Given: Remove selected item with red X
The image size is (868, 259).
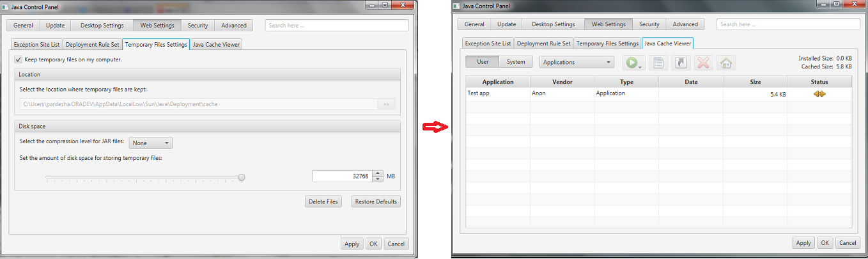Looking at the screenshot, I should pos(703,63).
